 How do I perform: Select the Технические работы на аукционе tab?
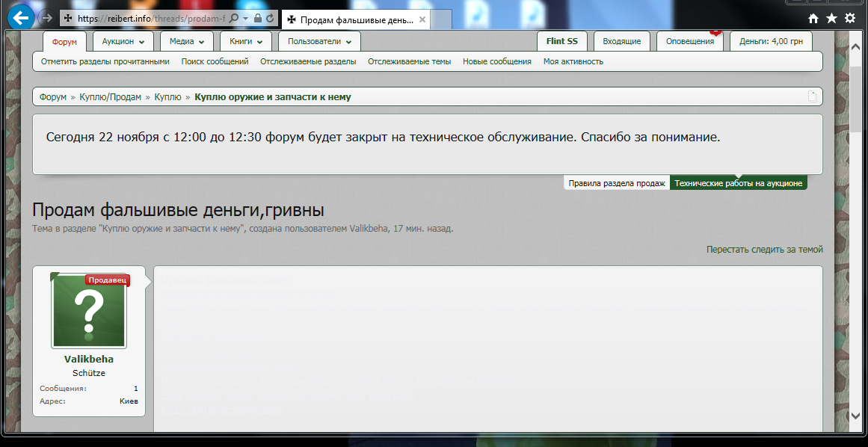[x=738, y=182]
